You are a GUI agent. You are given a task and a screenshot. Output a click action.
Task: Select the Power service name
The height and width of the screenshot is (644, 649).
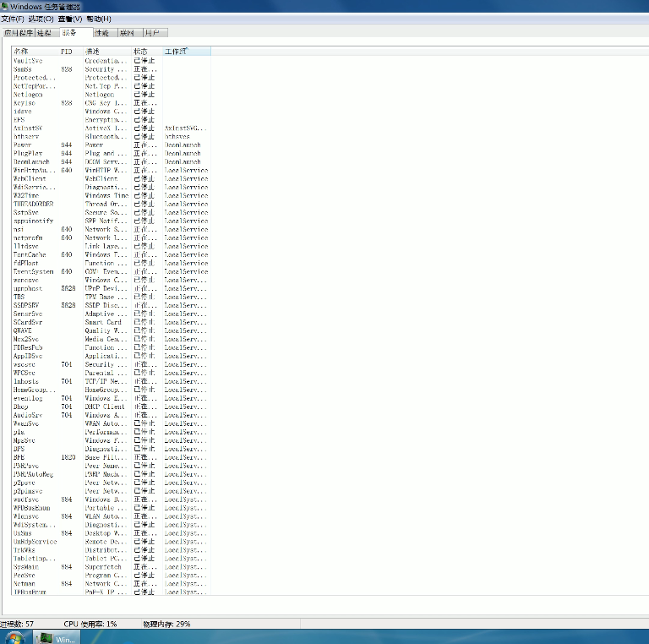click(22, 145)
